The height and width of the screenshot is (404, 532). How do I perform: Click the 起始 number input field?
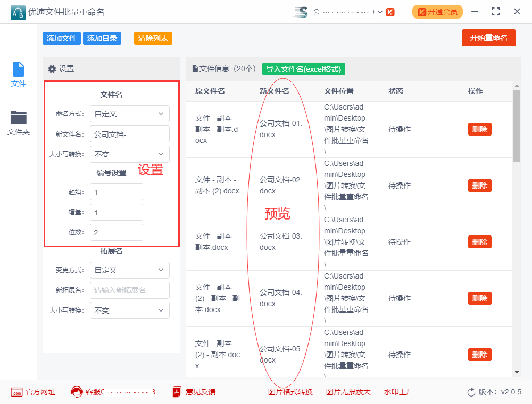pos(117,192)
